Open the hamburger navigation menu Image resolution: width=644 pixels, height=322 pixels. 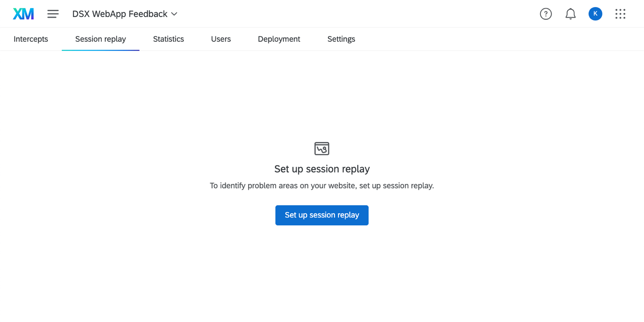(x=53, y=14)
